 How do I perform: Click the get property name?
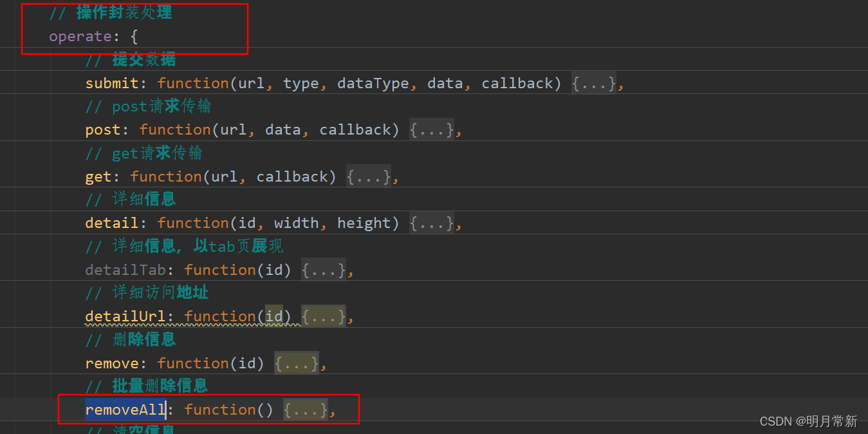[98, 177]
